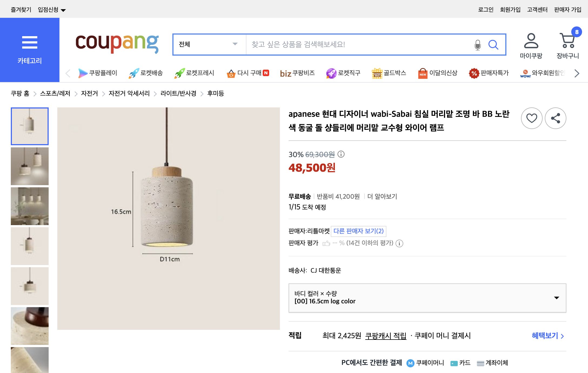Screen dimensions: 588x373
Task: Open the 카테고리 hamburger menu
Action: (29, 42)
